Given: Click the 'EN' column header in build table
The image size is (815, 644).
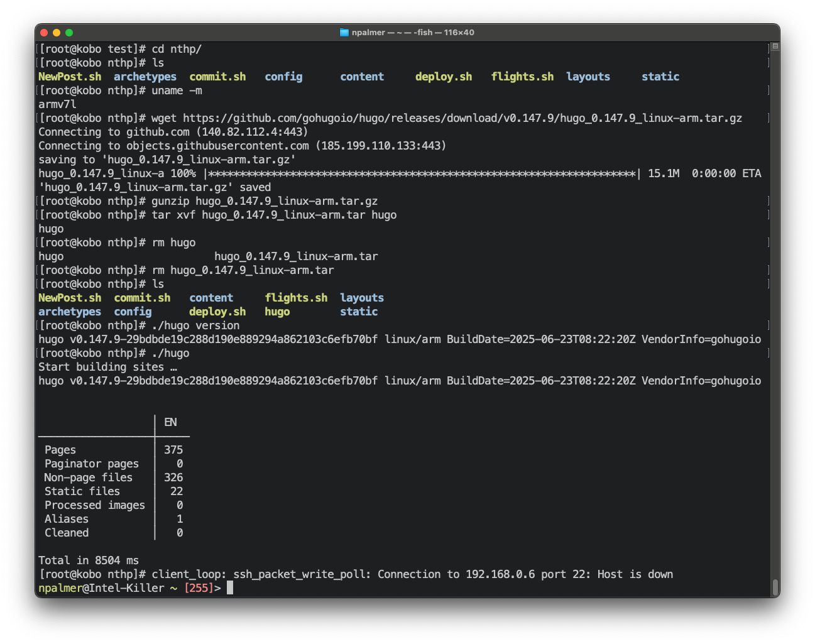Looking at the screenshot, I should tap(170, 422).
